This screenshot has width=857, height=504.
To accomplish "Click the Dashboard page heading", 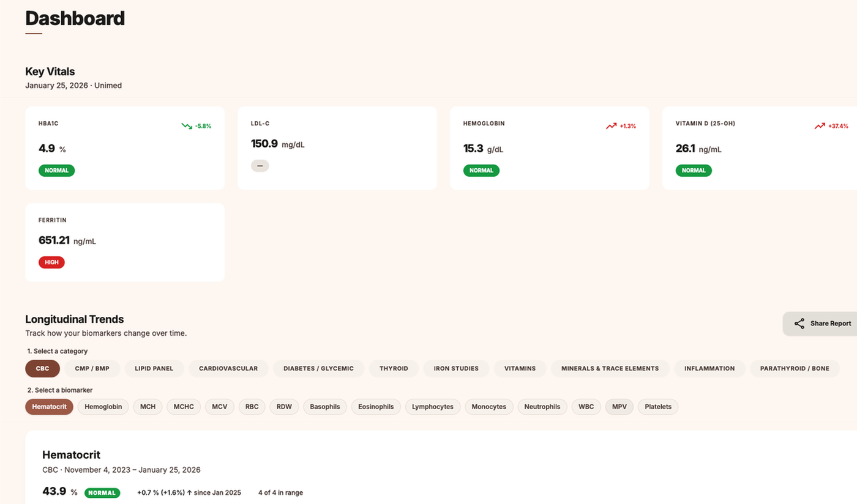I will pyautogui.click(x=75, y=18).
